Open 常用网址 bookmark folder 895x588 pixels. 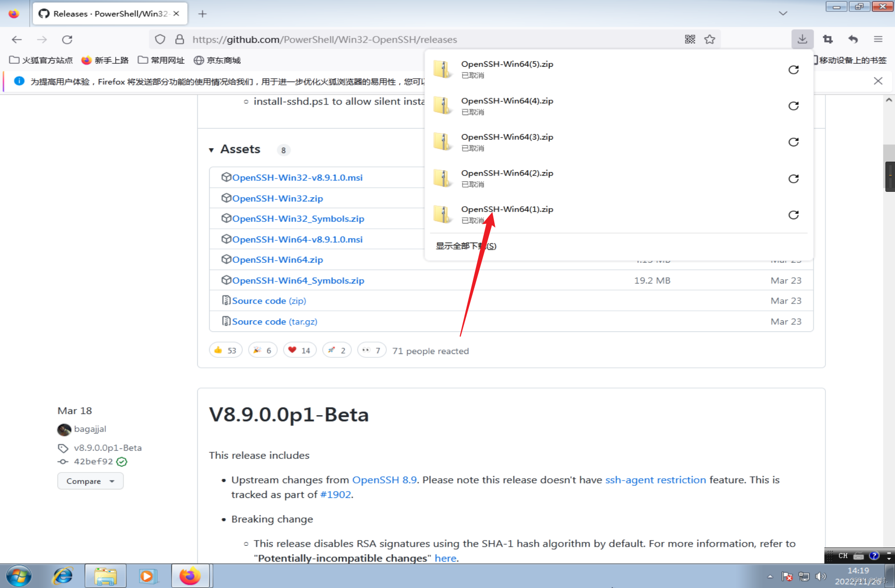click(161, 60)
